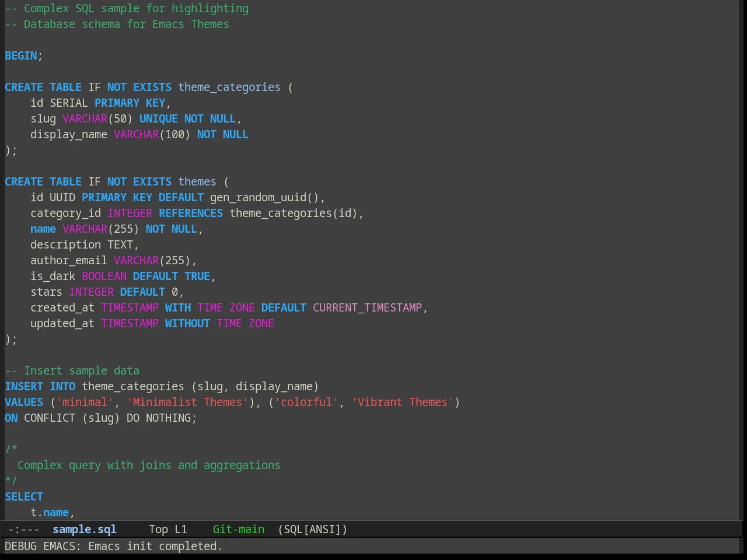Click the theme_categories table name in first CREATE TABLE
This screenshot has width=747, height=560.
tap(229, 87)
